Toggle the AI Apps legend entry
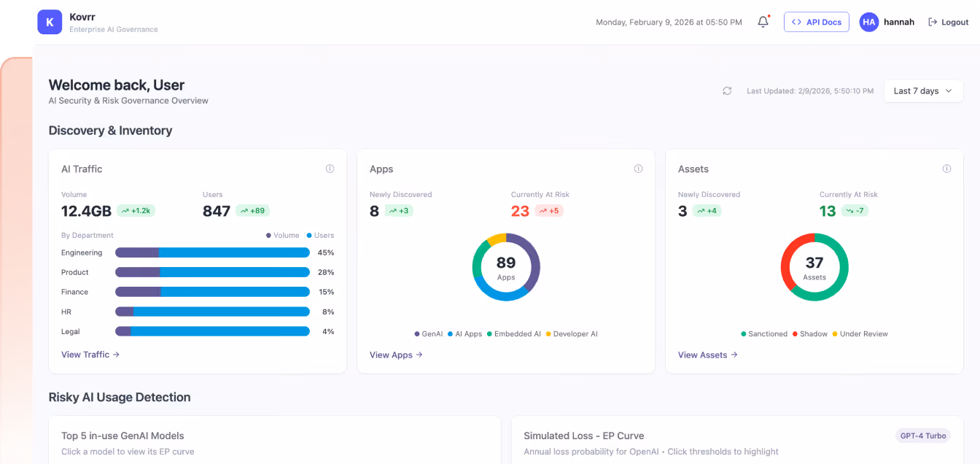Image resolution: width=980 pixels, height=464 pixels. click(464, 333)
